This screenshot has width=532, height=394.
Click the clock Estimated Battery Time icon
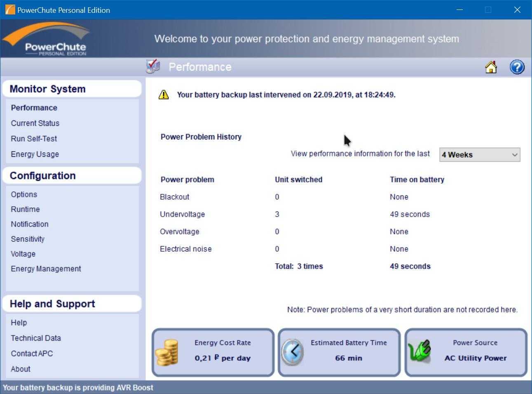(x=293, y=352)
